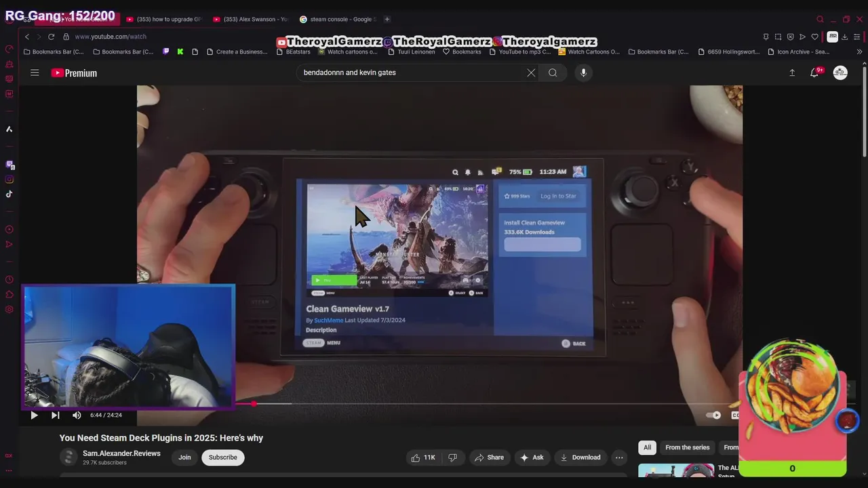
Task: Start voice search with the microphone icon
Action: click(x=583, y=73)
